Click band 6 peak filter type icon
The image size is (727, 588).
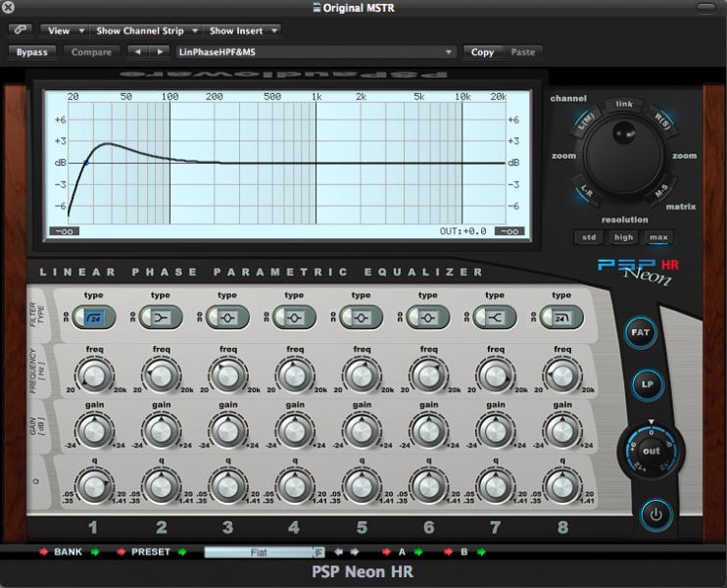pyautogui.click(x=428, y=318)
